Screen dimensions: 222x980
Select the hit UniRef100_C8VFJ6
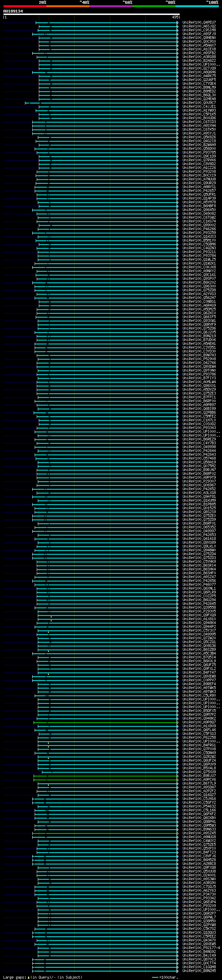199,856
